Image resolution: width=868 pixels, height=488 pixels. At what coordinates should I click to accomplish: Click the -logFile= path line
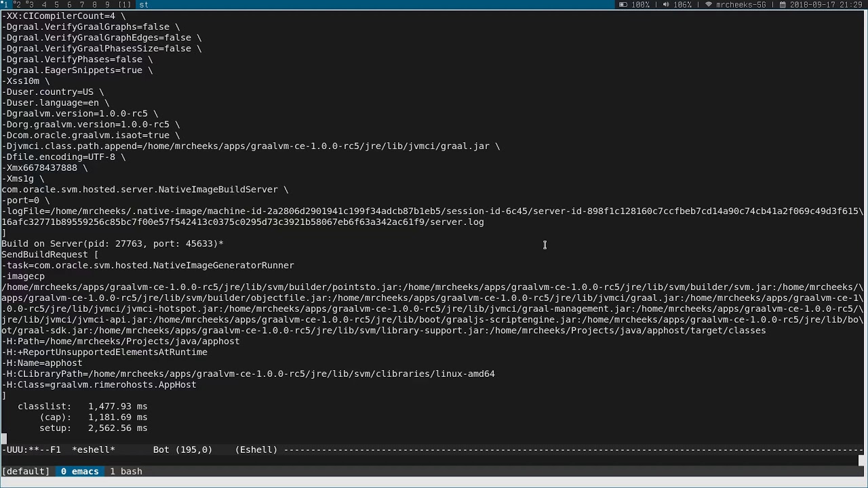point(433,211)
